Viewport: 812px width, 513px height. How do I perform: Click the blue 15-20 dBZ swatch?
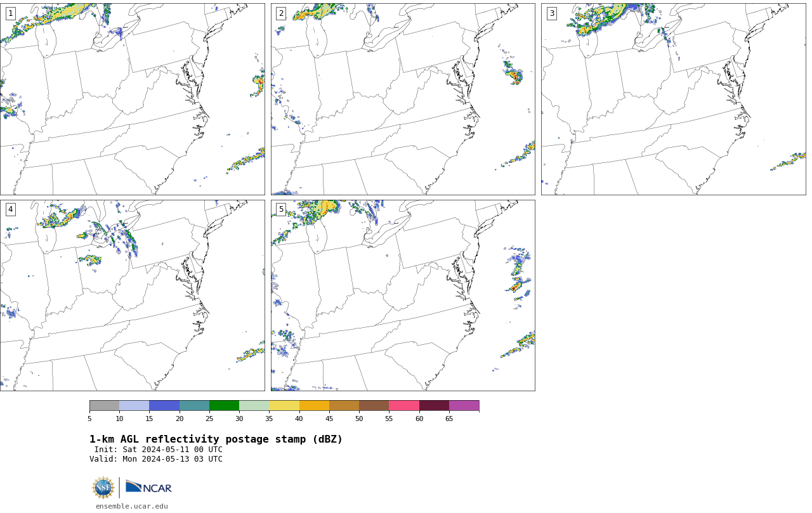click(164, 406)
